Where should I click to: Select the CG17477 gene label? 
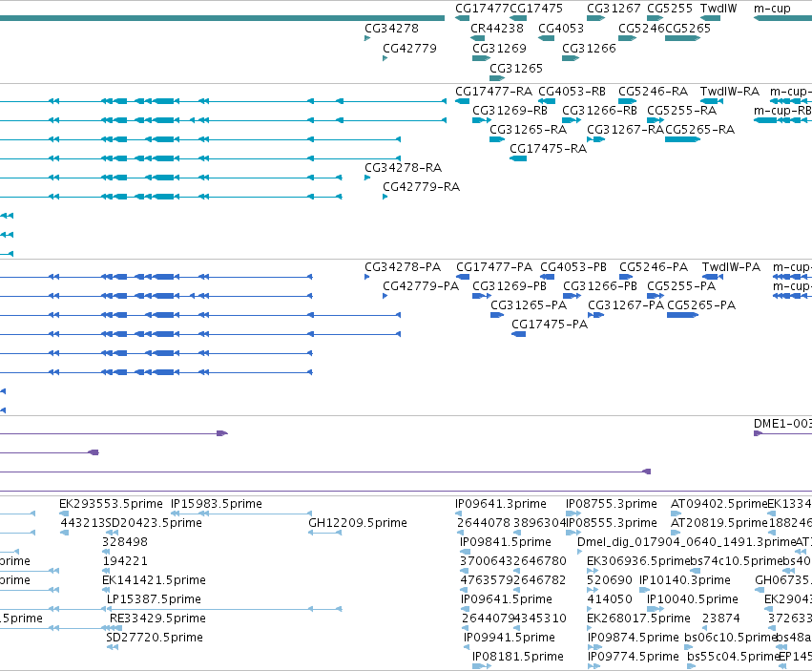[x=482, y=9]
